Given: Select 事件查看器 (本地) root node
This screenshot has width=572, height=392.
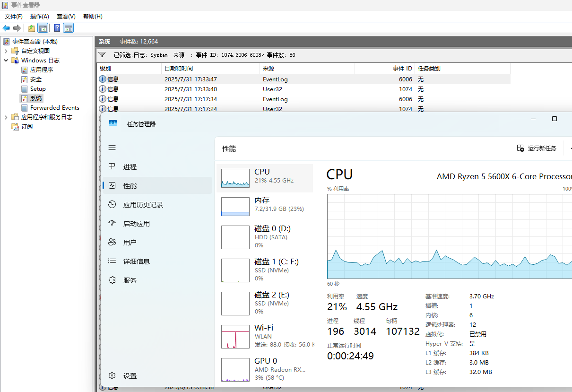Looking at the screenshot, I should click(x=35, y=41).
